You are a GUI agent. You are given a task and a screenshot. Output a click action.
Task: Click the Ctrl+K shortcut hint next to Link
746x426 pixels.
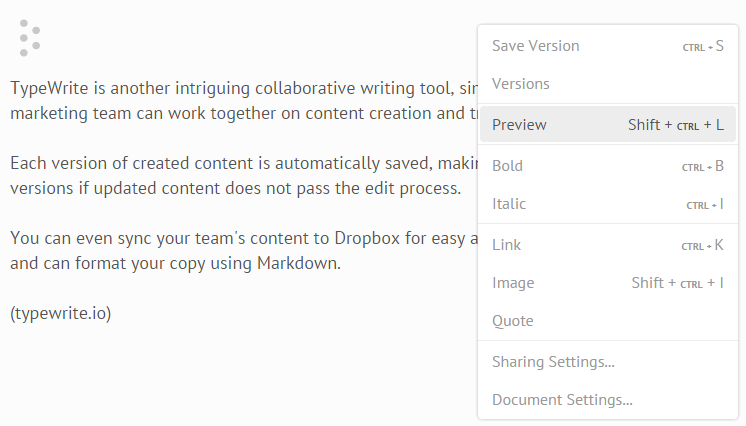(x=703, y=245)
